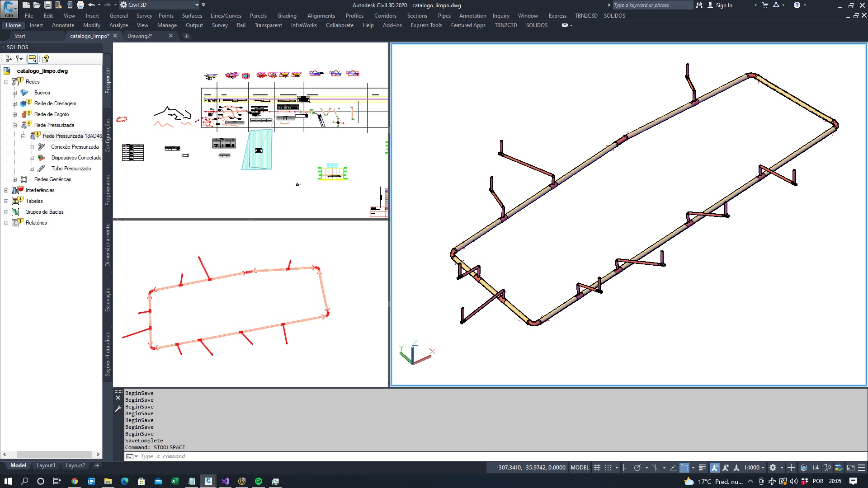Click the Save icon in quick access toolbar
Screen dimensions: 868x488
47,5
